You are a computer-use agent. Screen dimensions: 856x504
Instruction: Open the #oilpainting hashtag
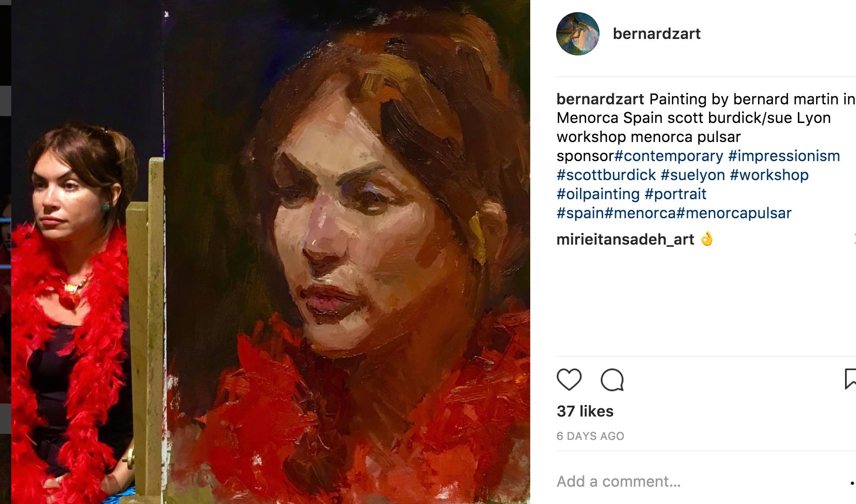coord(598,194)
